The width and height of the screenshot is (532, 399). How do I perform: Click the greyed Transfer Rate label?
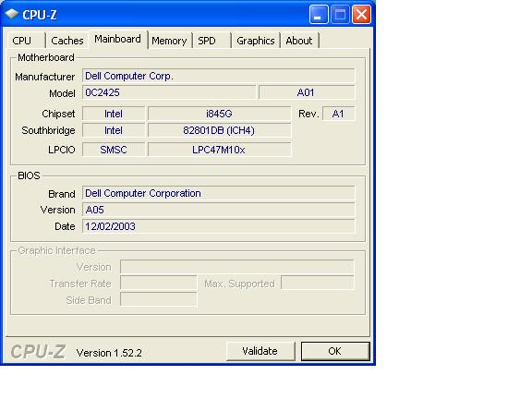(80, 284)
